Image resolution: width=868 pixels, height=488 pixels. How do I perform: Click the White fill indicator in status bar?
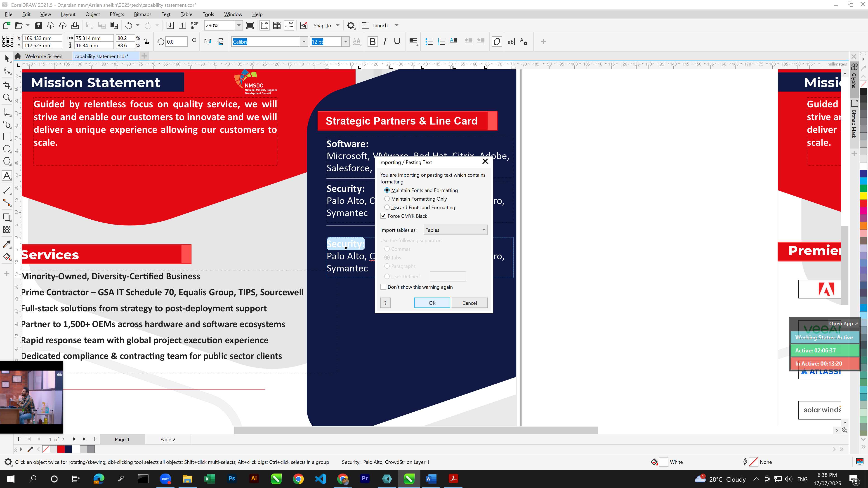click(663, 462)
